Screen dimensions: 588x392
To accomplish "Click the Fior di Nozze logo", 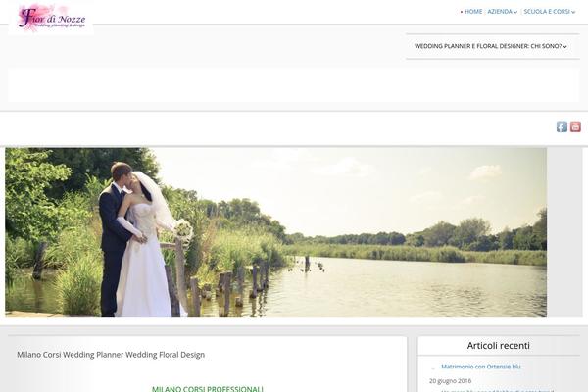I will 51,18.
